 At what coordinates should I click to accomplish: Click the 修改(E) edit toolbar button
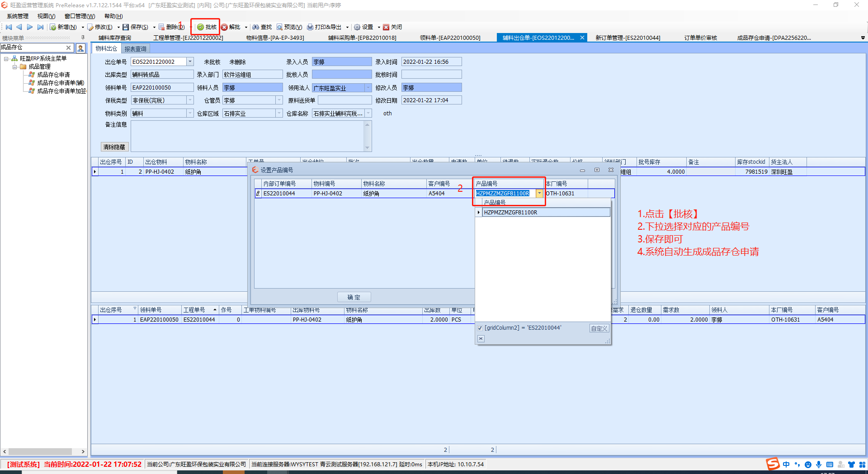(x=100, y=27)
